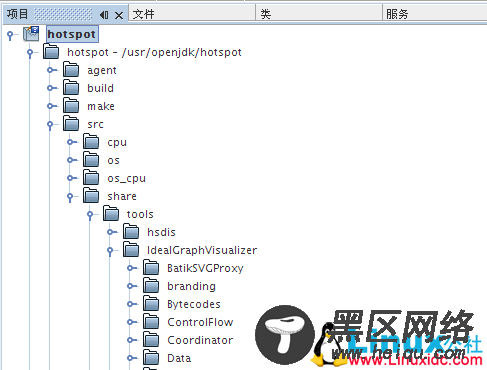
Task: Click the make folder icon
Action: click(x=71, y=106)
